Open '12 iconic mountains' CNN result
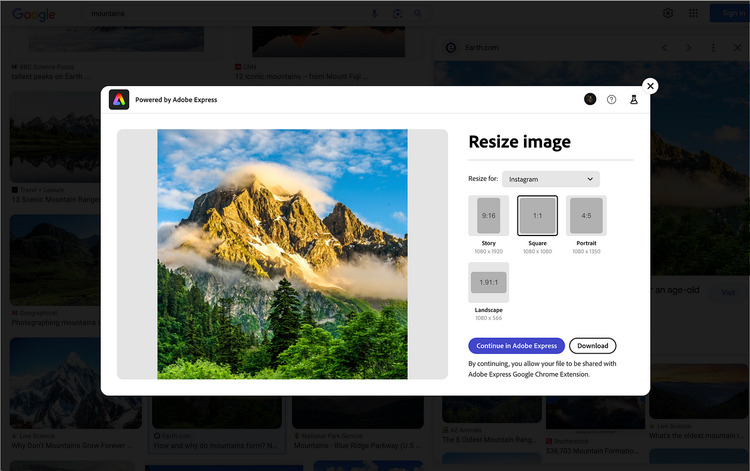The width and height of the screenshot is (750, 471). click(302, 77)
